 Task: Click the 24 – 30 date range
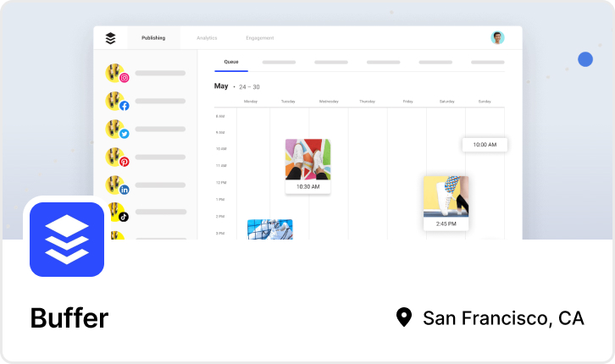point(249,87)
